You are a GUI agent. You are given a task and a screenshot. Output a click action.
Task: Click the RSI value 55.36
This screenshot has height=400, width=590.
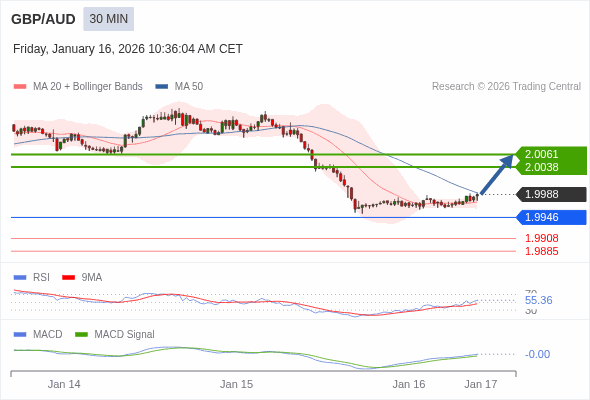coord(538,300)
